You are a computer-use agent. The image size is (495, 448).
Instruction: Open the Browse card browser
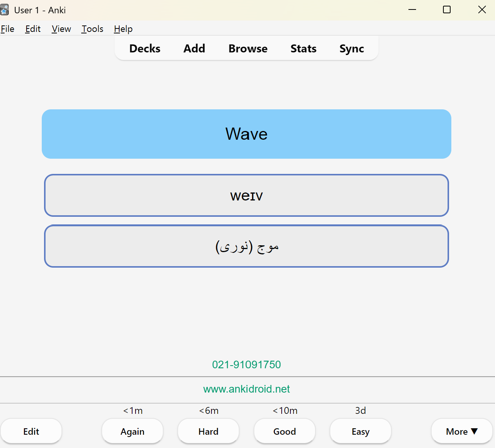click(248, 49)
